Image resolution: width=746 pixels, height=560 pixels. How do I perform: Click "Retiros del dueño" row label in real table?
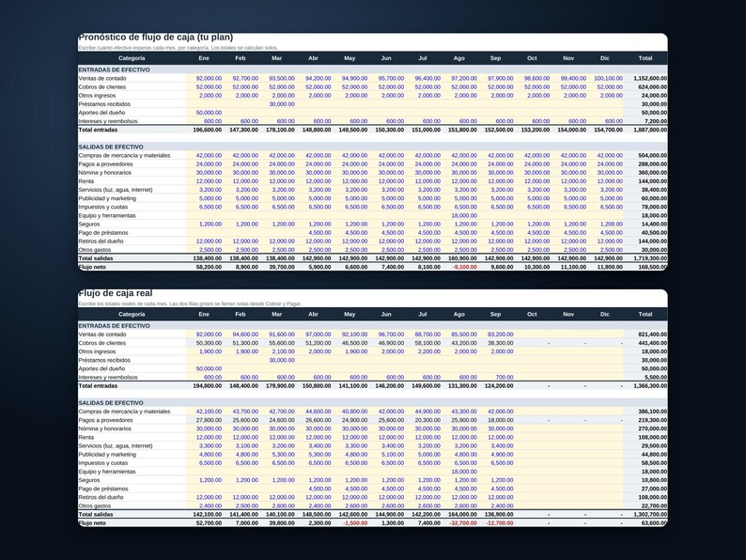101,497
